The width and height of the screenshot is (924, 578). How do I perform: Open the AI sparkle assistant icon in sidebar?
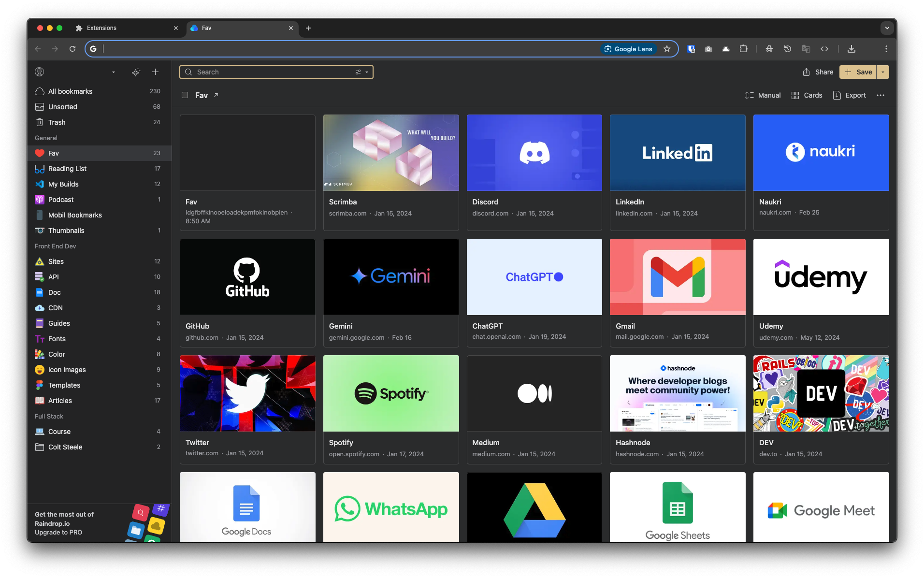pos(136,72)
